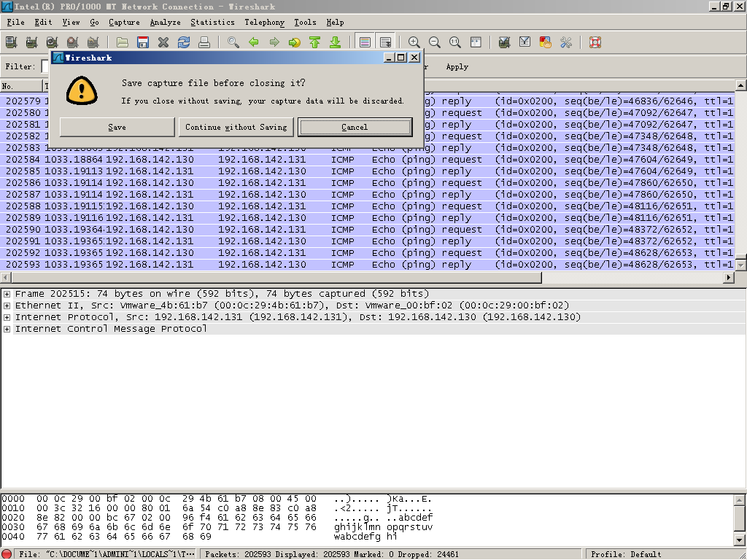Toggle auto scroll during live capture

coord(385,42)
